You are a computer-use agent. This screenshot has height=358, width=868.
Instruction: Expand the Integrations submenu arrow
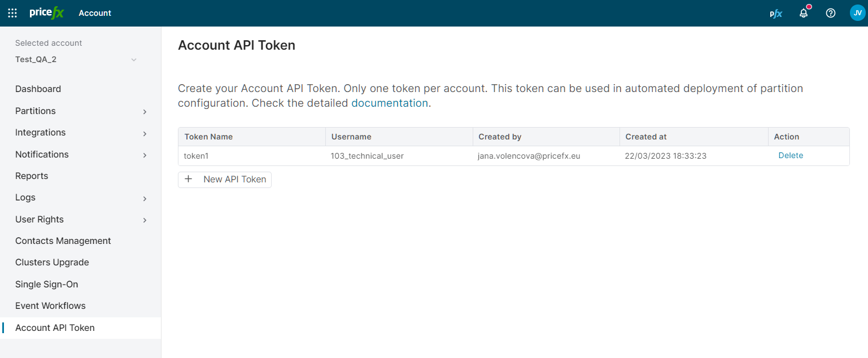point(145,133)
